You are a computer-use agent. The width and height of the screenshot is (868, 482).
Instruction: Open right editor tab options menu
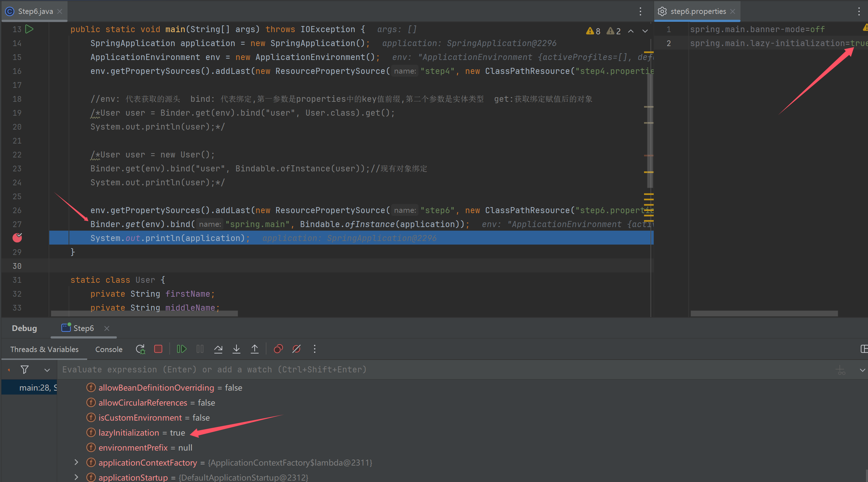tap(859, 11)
